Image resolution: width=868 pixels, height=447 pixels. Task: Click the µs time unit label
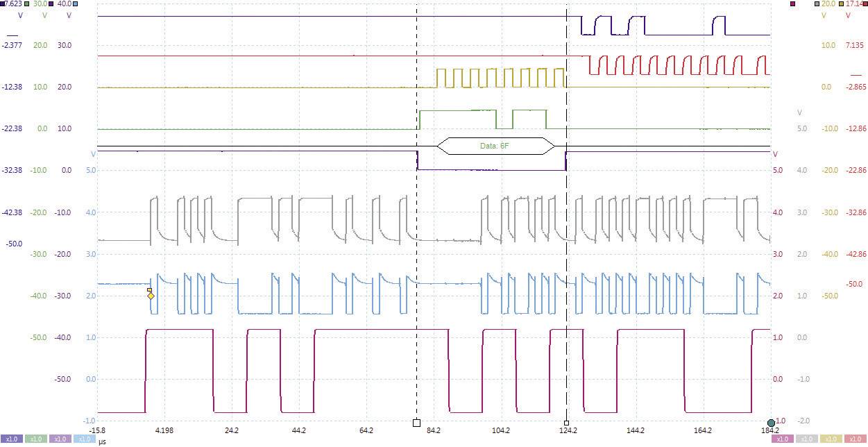pyautogui.click(x=102, y=441)
